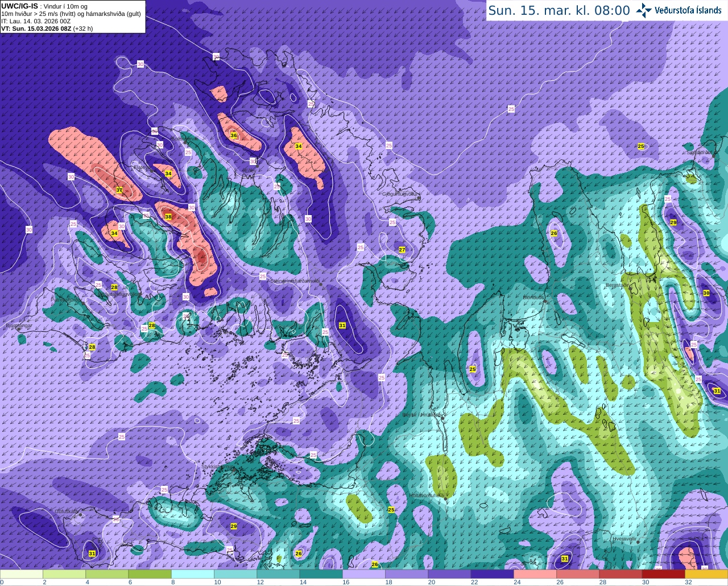Viewport: 728px width, 586px height.
Task: Select the green 4–6 legend swatch
Action: click(107, 574)
